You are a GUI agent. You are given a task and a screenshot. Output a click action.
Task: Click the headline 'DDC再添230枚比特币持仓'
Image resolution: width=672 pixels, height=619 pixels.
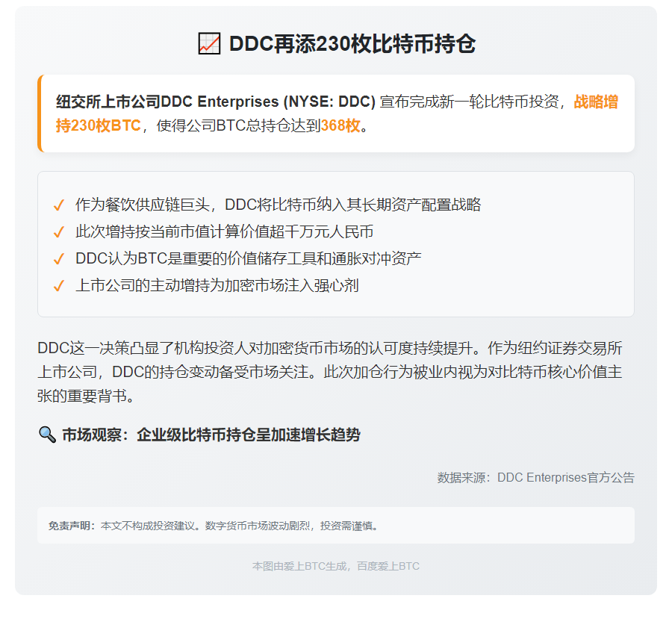(x=352, y=44)
